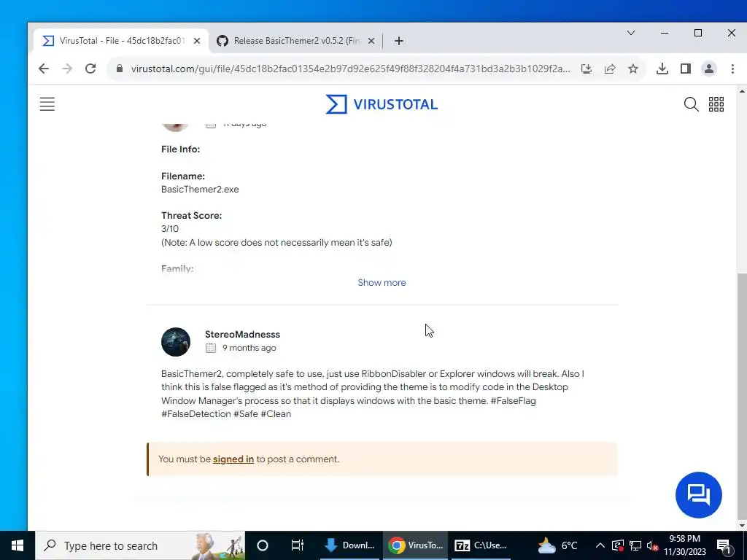Click the install app icon in address bar
This screenshot has height=560, width=747.
pyautogui.click(x=587, y=69)
